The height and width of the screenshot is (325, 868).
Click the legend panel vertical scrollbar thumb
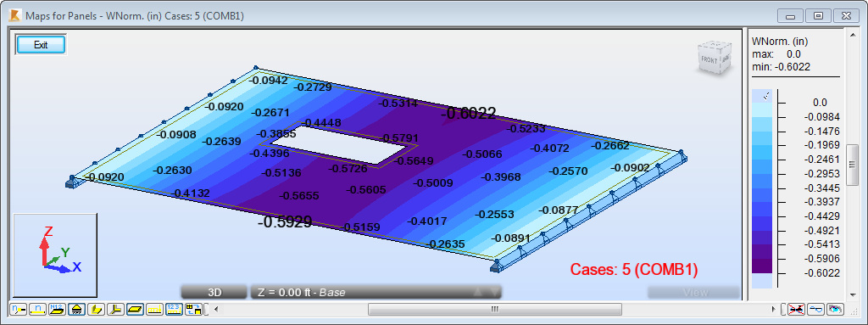tap(853, 165)
